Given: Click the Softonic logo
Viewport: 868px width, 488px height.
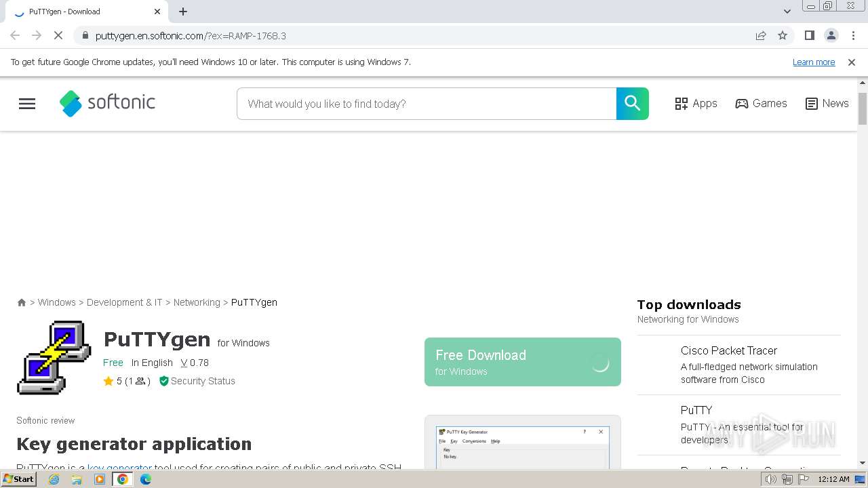Looking at the screenshot, I should pyautogui.click(x=107, y=103).
